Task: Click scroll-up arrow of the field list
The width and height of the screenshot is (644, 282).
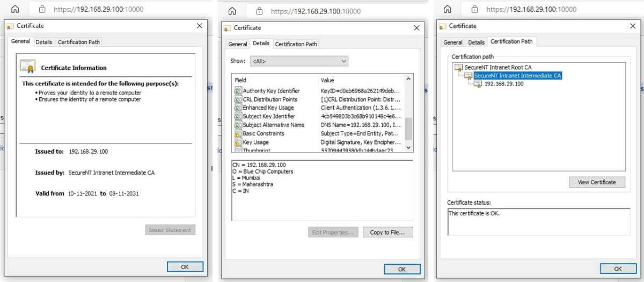Action: 408,79
